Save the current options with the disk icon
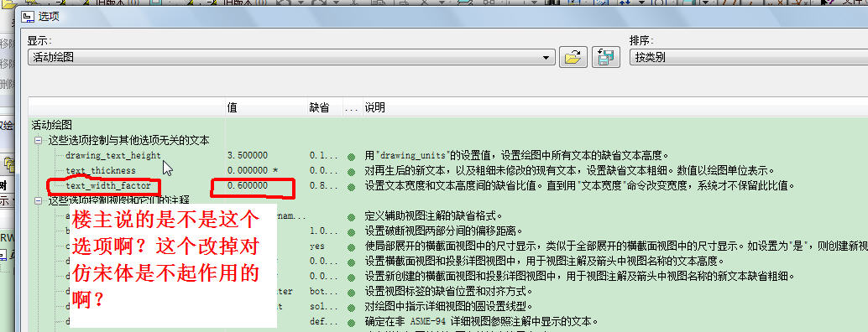Viewport: 868px width, 332px height. [605, 57]
